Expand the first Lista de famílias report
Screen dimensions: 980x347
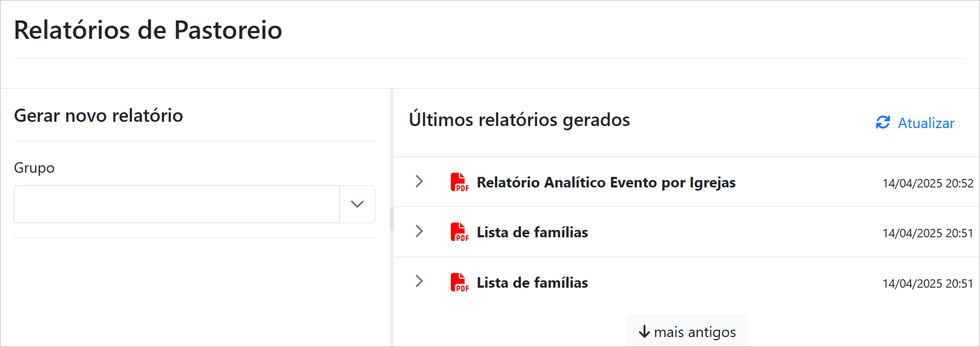419,232
